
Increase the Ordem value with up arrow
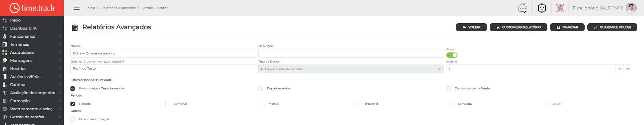(628, 69)
